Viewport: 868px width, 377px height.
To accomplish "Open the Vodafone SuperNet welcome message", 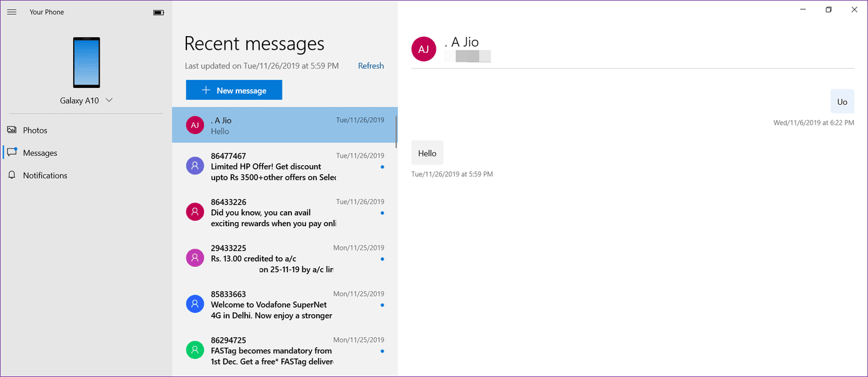I will [284, 305].
